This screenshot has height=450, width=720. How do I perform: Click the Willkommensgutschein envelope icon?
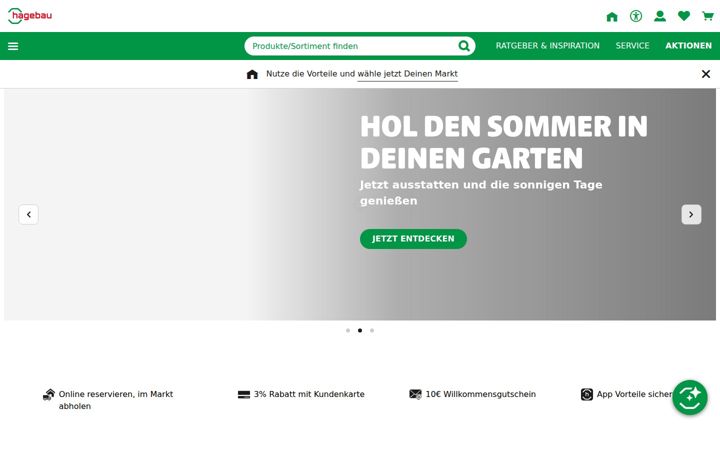pyautogui.click(x=415, y=394)
